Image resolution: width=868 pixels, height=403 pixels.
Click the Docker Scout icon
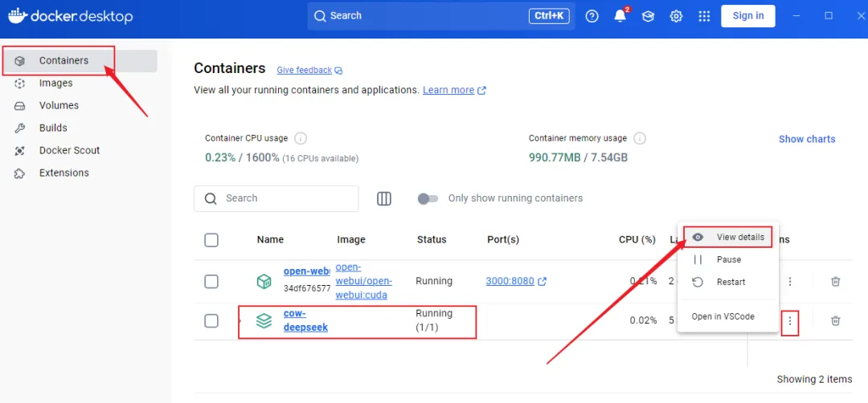pyautogui.click(x=20, y=150)
